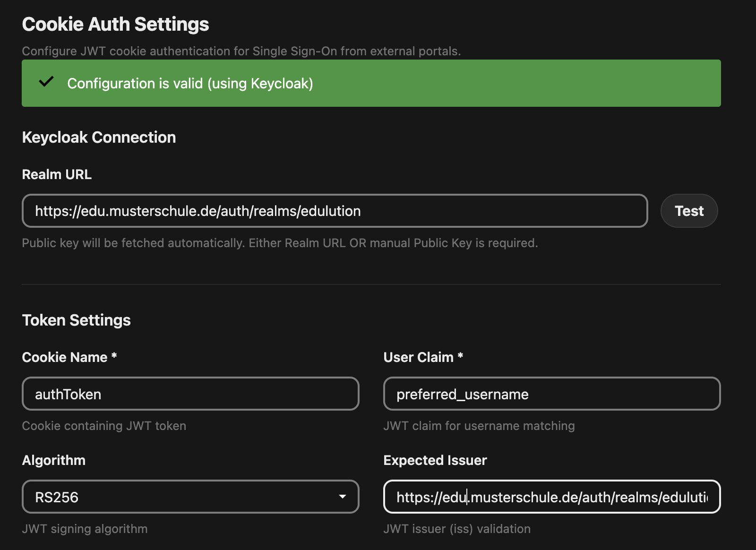Focus the Cookie Name field containing authToken

click(x=190, y=394)
